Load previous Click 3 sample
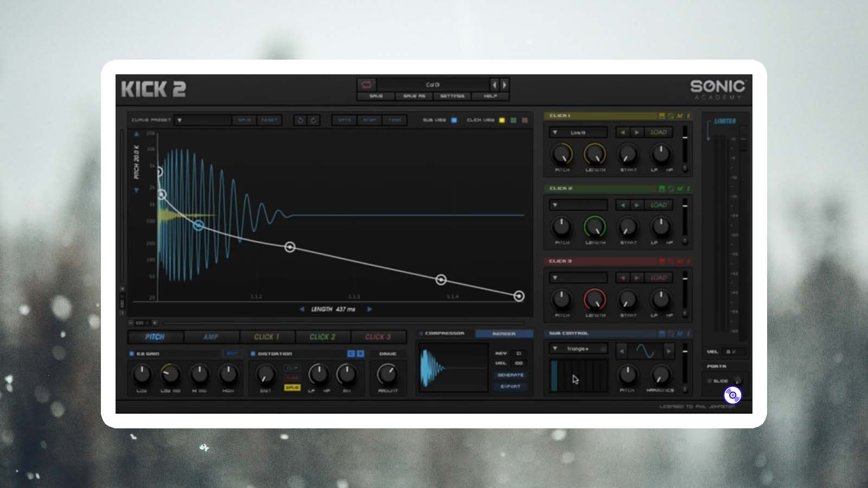Screen dimensions: 868x488 click(x=622, y=278)
